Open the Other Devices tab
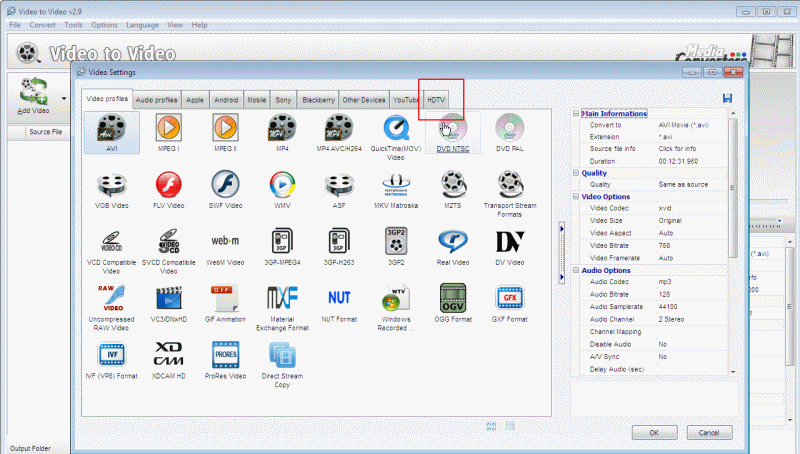This screenshot has height=454, width=800. pos(364,100)
